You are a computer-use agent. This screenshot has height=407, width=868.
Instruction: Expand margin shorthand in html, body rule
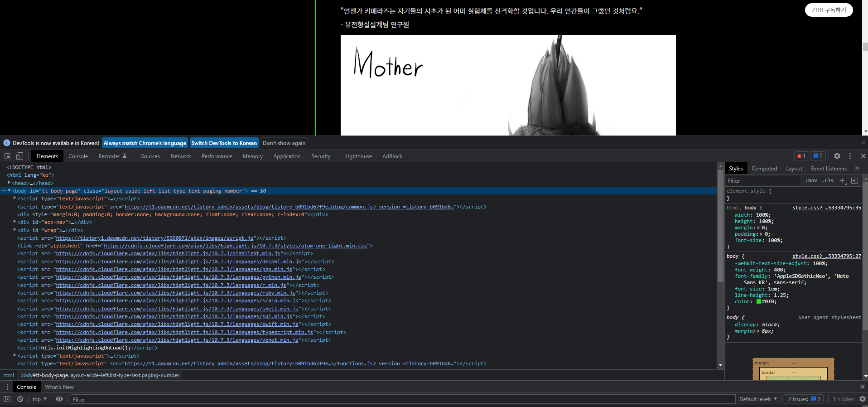tap(758, 228)
